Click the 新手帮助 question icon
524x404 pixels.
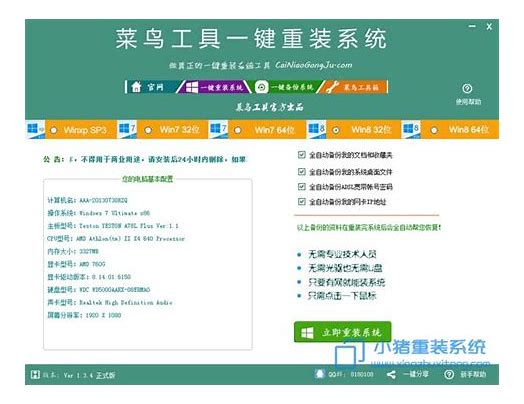coord(449,375)
